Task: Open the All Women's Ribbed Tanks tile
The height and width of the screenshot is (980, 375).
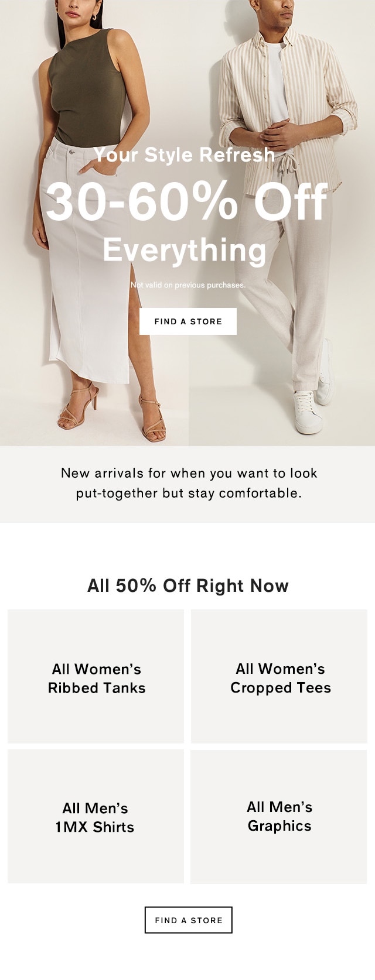Action: click(96, 676)
